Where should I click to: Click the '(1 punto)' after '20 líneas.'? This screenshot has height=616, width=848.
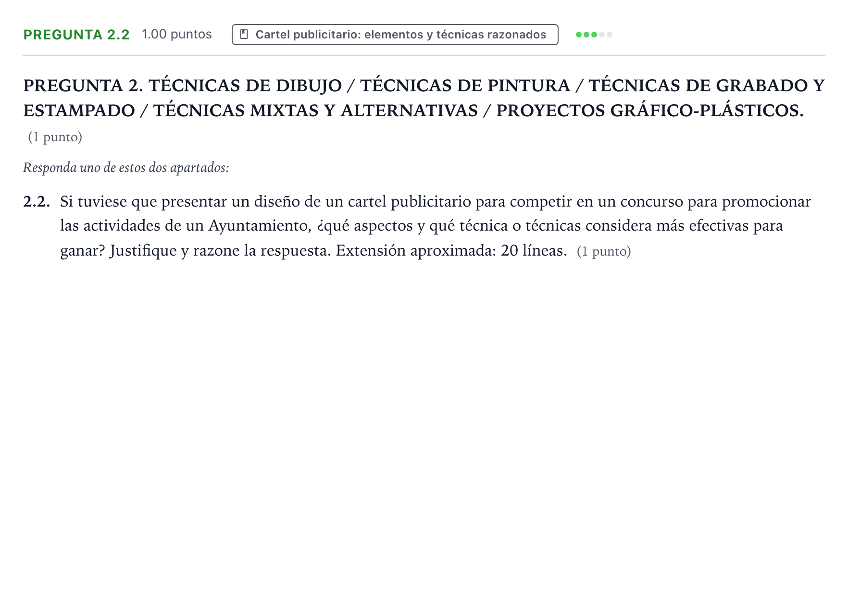tap(604, 251)
